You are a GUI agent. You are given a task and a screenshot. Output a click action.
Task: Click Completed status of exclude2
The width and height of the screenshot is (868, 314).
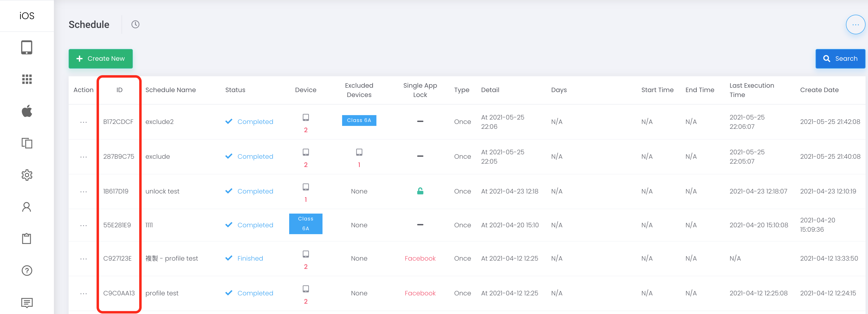pos(249,122)
